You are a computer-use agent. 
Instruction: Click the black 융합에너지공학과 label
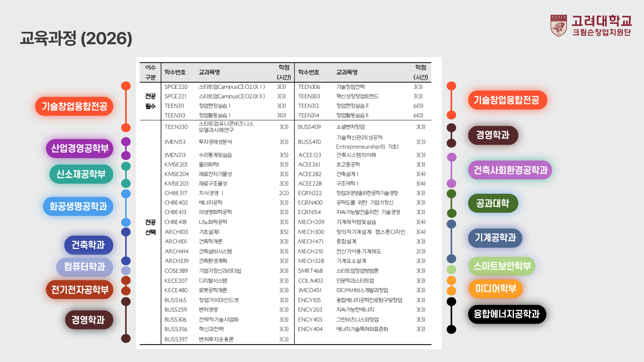click(506, 314)
